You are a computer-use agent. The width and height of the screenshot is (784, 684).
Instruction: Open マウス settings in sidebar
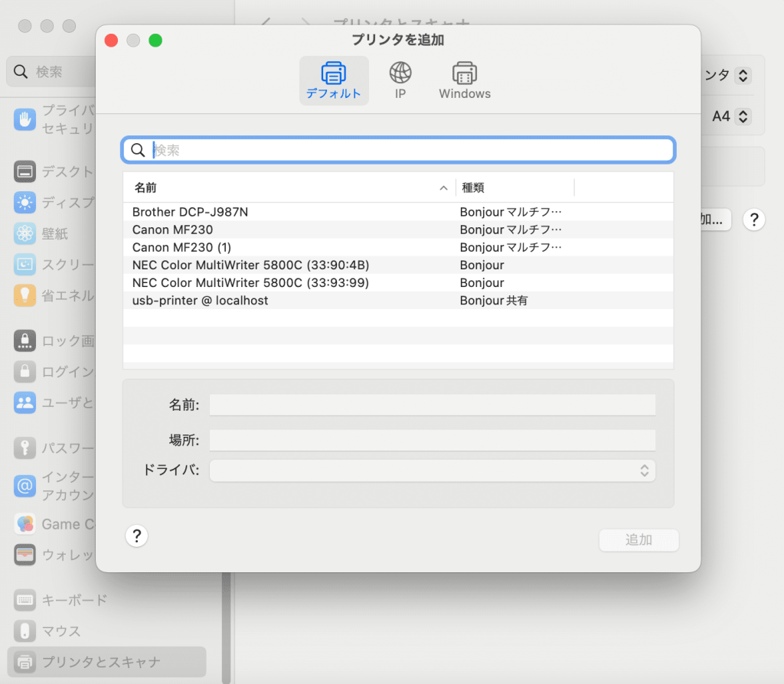coord(47,631)
